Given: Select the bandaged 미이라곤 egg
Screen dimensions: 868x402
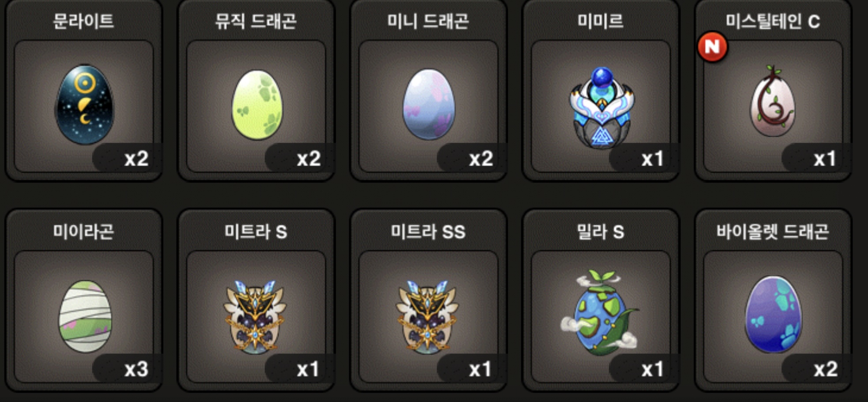Looking at the screenshot, I should point(85,316).
